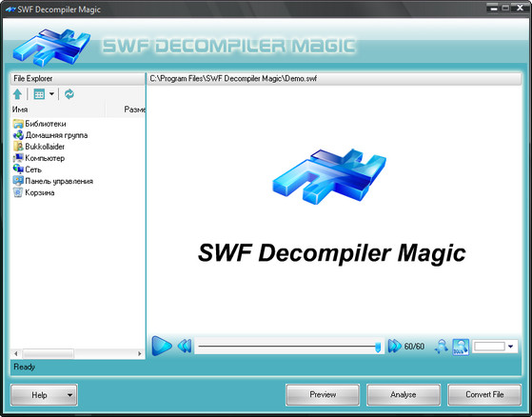The height and width of the screenshot is (417, 532).
Task: Click the Домашняя группа globe icon
Action: (x=18, y=135)
